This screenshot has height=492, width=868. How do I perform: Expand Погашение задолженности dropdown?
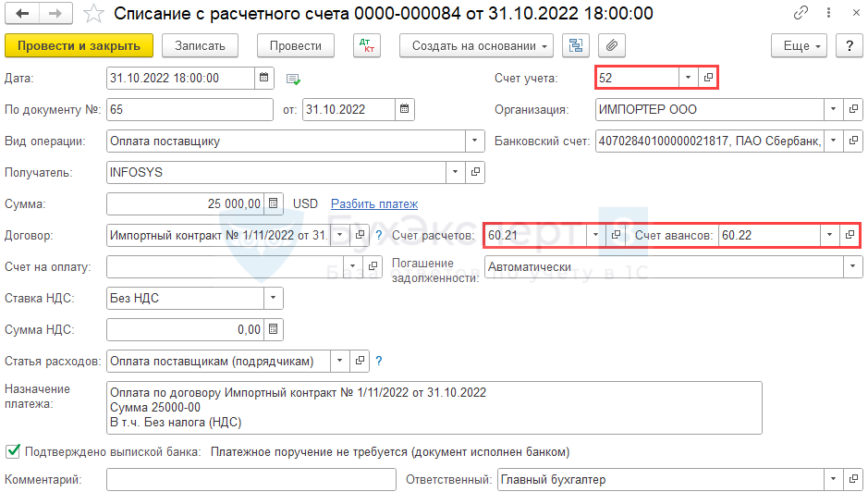tap(850, 266)
